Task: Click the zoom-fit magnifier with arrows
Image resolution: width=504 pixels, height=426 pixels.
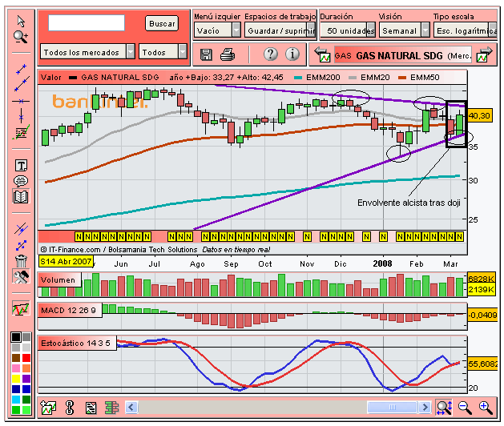Action: [444, 408]
